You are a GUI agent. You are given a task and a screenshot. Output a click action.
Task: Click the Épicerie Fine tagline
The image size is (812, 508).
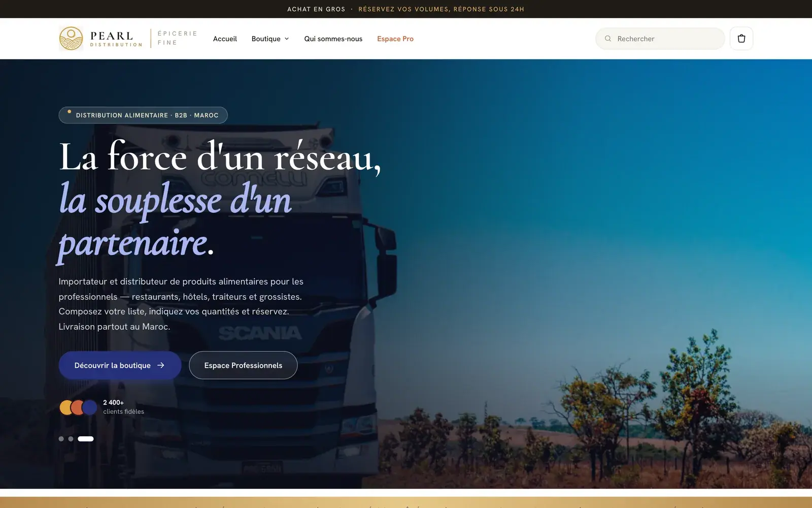177,38
